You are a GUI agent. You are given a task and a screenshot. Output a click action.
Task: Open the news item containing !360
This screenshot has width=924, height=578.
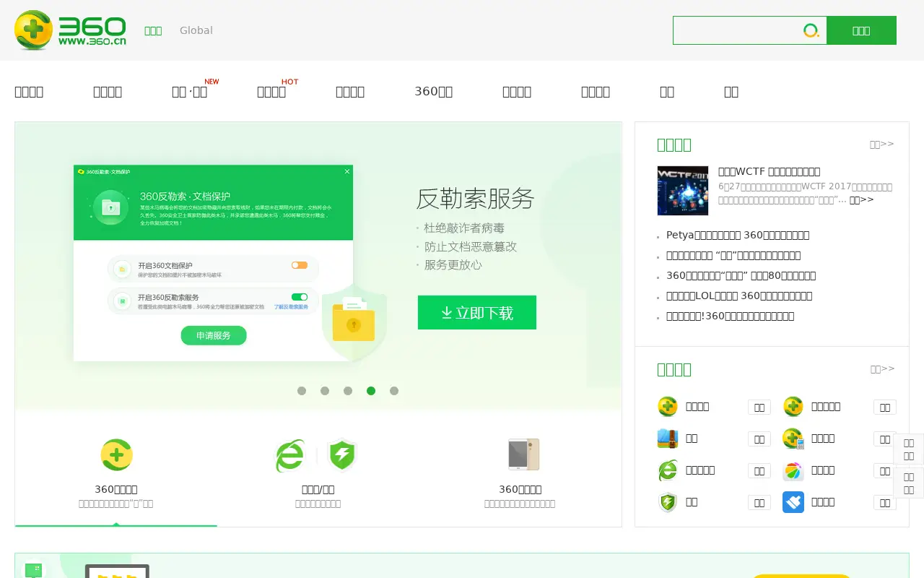tap(731, 316)
